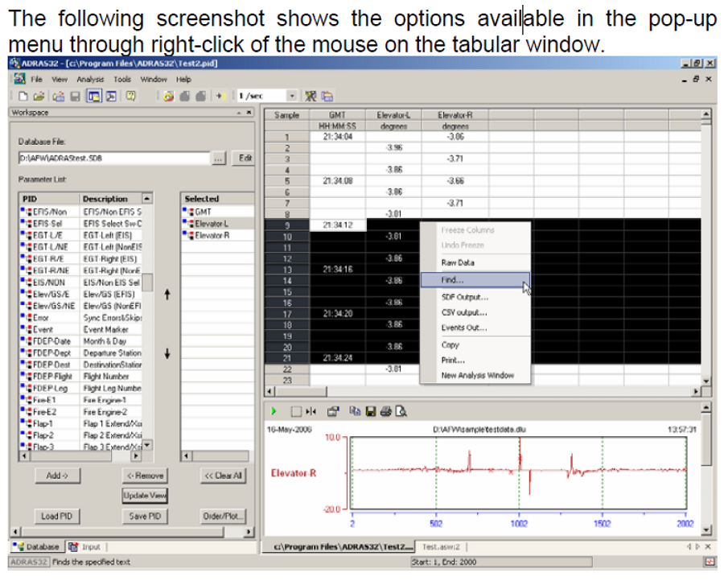Choose CSV output... in the context menu
This screenshot has width=728, height=581.
475,312
